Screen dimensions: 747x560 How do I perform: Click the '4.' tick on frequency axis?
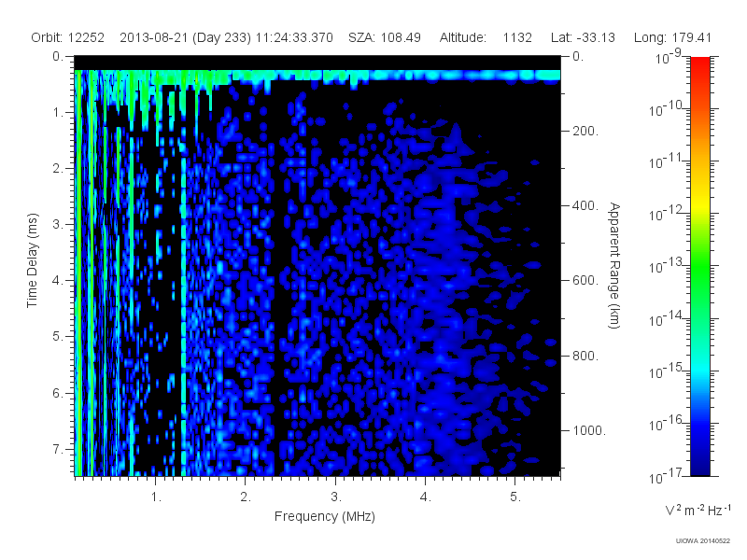426,497
